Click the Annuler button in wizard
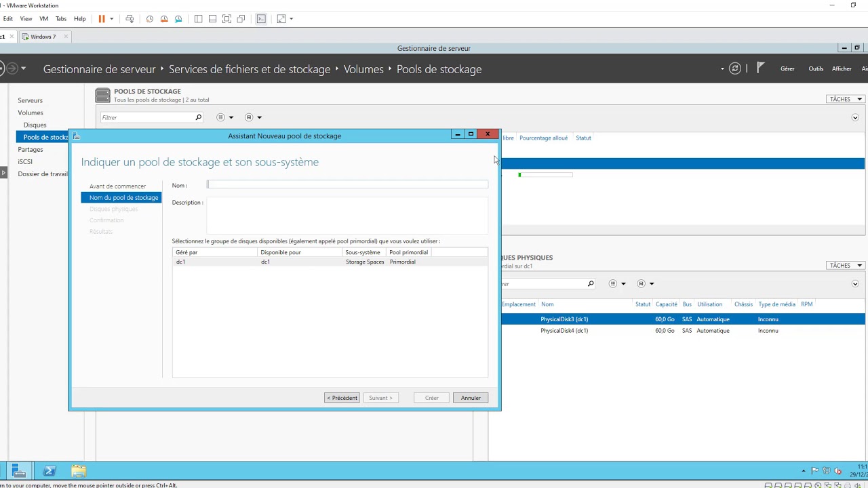This screenshot has width=868, height=488. [471, 398]
